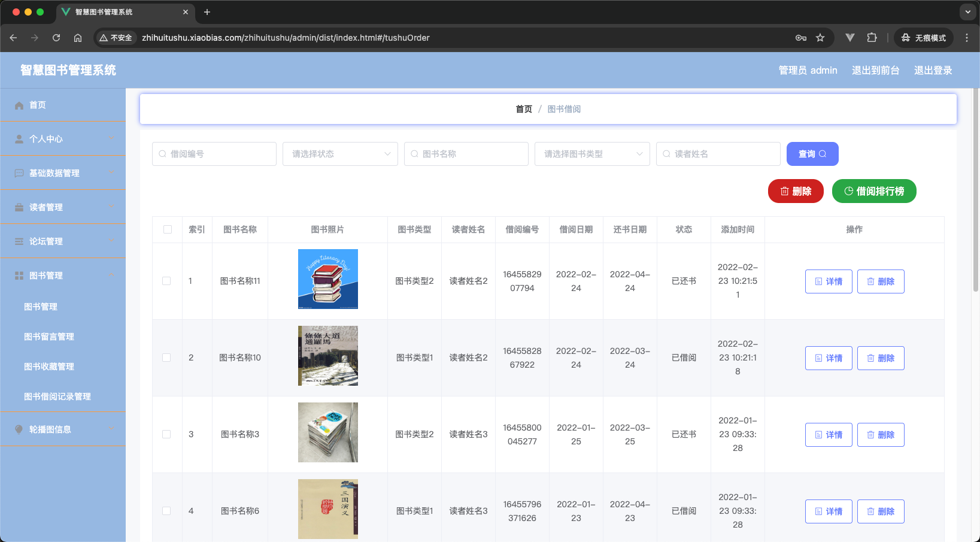Open the green 借阅排行榜 button
This screenshot has width=980, height=542.
(x=874, y=191)
